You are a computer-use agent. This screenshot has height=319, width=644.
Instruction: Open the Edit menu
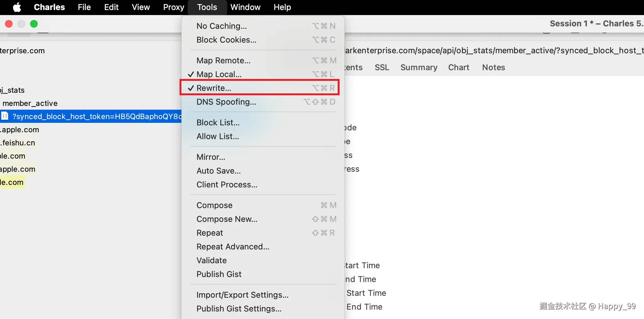(x=111, y=7)
